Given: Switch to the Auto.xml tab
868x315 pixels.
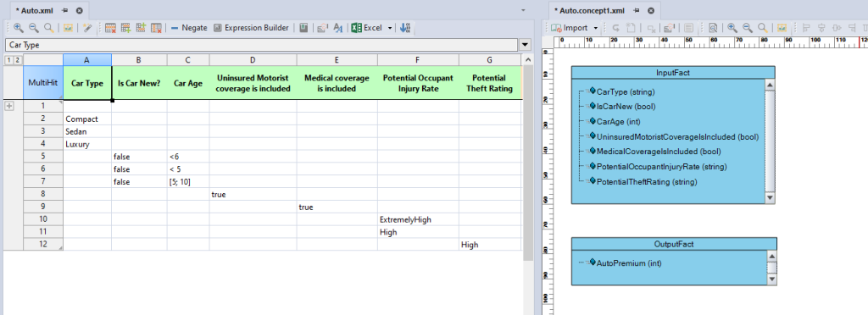Looking at the screenshot, I should (x=35, y=10).
